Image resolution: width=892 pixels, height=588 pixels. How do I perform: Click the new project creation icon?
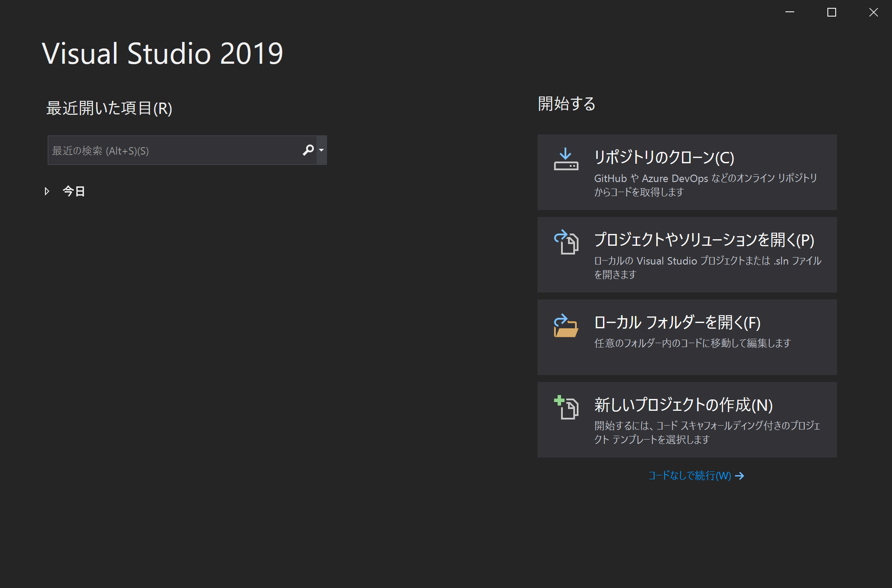point(566,407)
